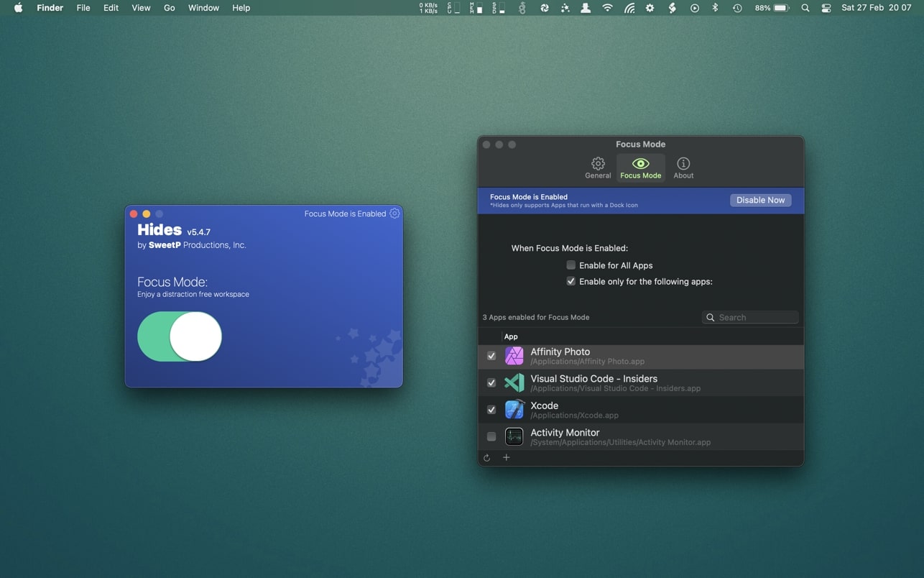The width and height of the screenshot is (924, 578).
Task: Check the Enable for All Apps option
Action: [570, 265]
